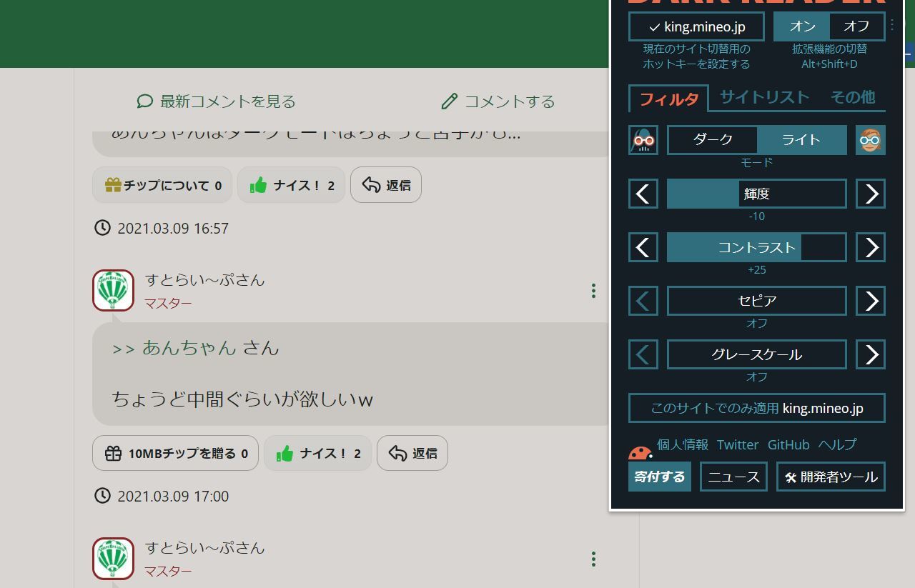Open three-dot menu on the bottom すとらい〜ぷさん comment
The height and width of the screenshot is (588, 915).
tap(593, 559)
